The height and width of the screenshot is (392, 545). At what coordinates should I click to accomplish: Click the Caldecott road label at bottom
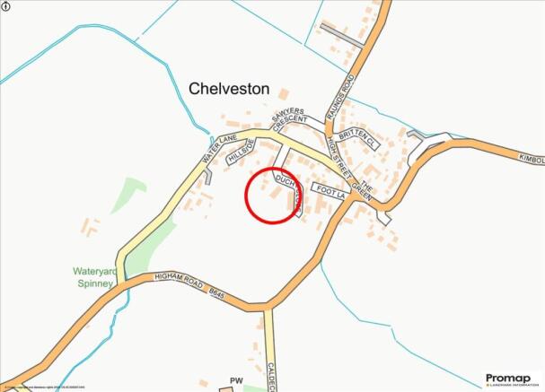click(x=271, y=378)
